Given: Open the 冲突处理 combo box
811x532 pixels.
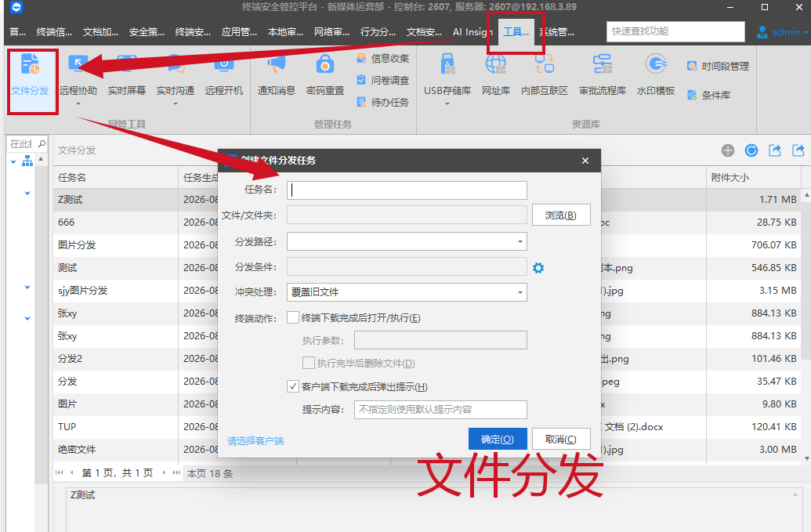Looking at the screenshot, I should [407, 292].
